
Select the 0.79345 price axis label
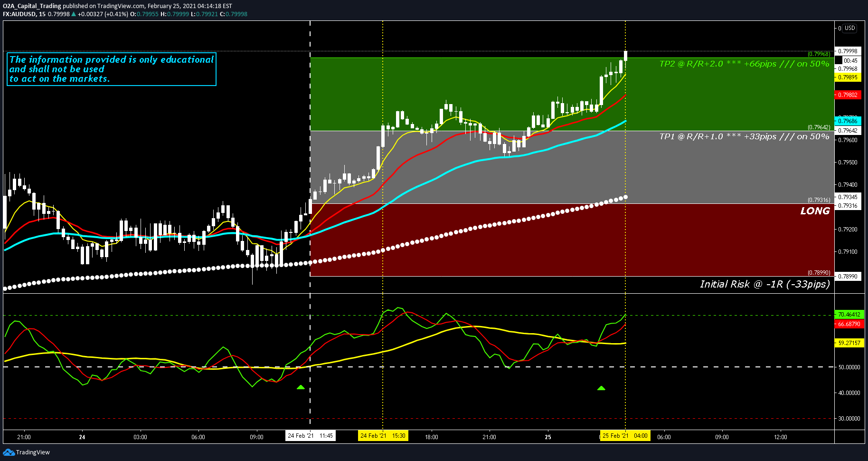(848, 197)
